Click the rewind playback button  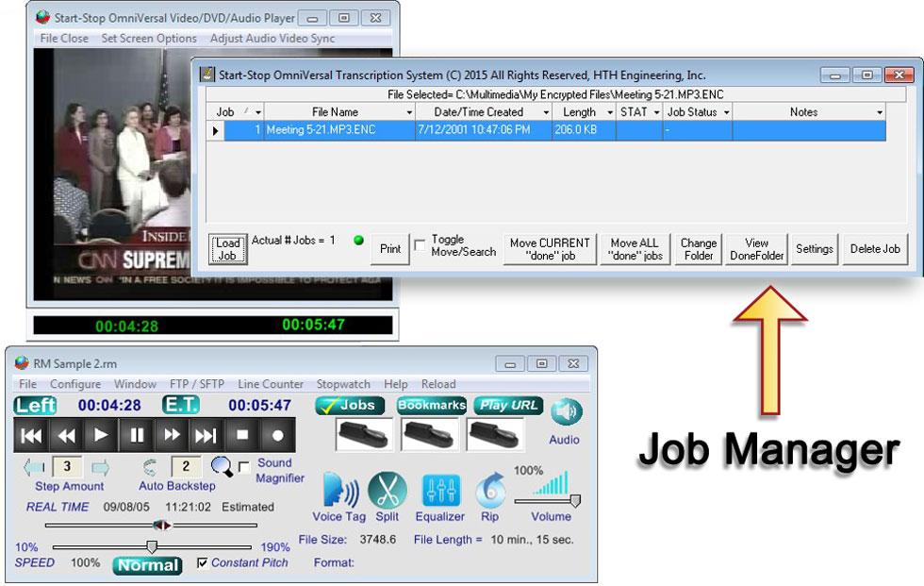(66, 436)
